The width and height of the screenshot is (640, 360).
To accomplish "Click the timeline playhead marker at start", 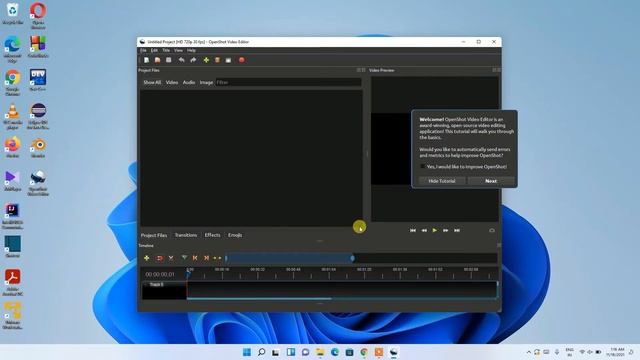I will (188, 273).
